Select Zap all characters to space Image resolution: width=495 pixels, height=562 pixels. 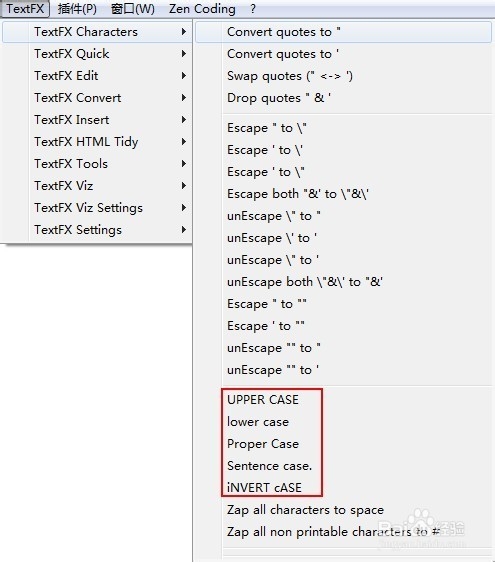pyautogui.click(x=344, y=510)
